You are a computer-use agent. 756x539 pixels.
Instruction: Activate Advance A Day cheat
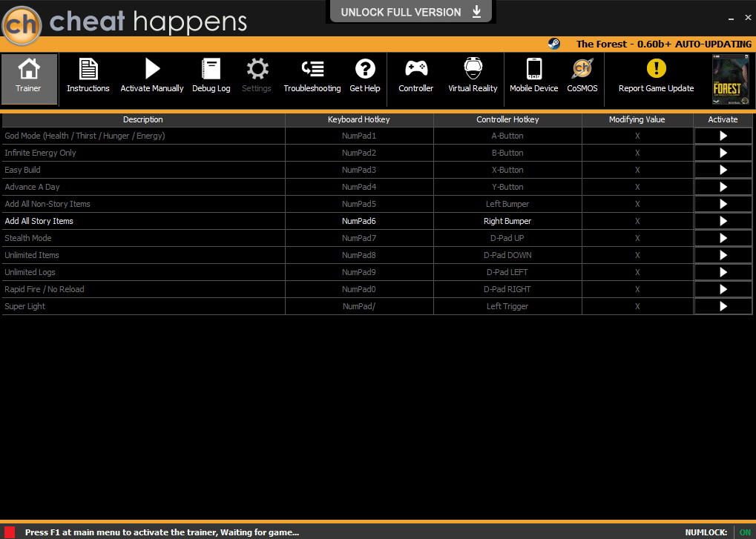click(723, 187)
